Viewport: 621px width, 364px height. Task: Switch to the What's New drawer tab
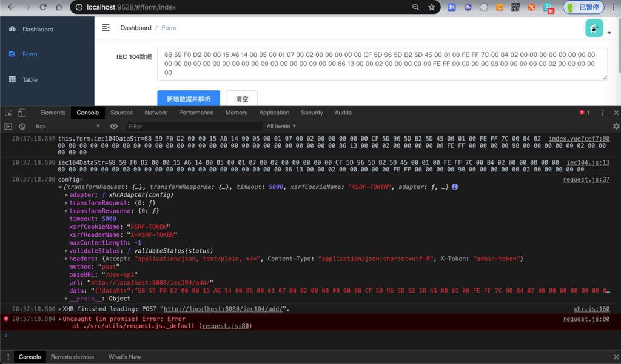pos(124,357)
